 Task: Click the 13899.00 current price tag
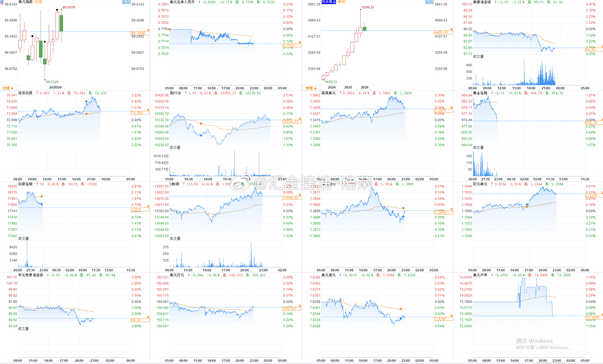tap(292, 198)
